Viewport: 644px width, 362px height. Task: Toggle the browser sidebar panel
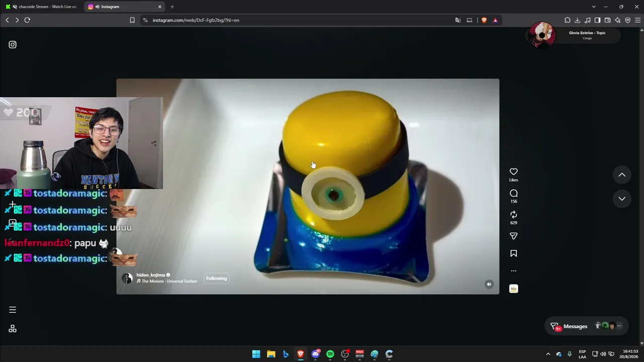pyautogui.click(x=597, y=20)
